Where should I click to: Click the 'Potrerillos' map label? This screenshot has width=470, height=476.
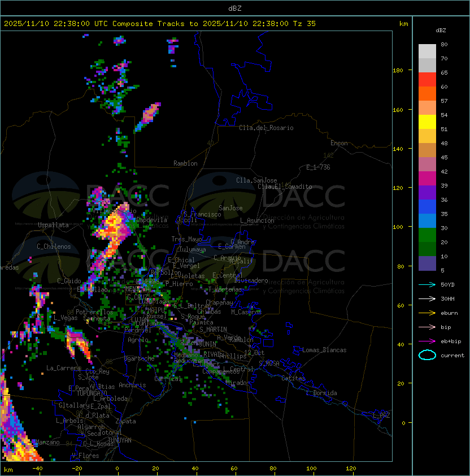(94, 312)
